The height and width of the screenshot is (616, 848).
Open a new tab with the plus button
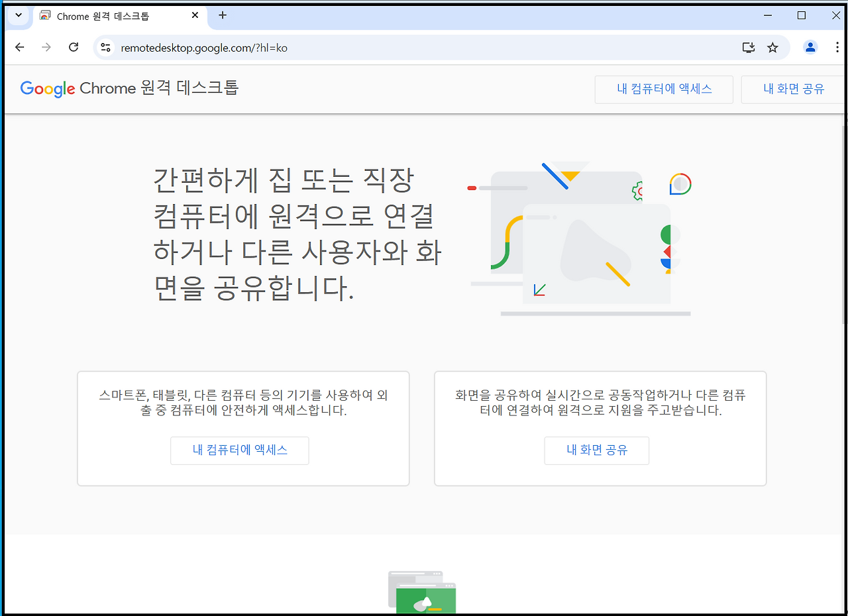pyautogui.click(x=223, y=15)
